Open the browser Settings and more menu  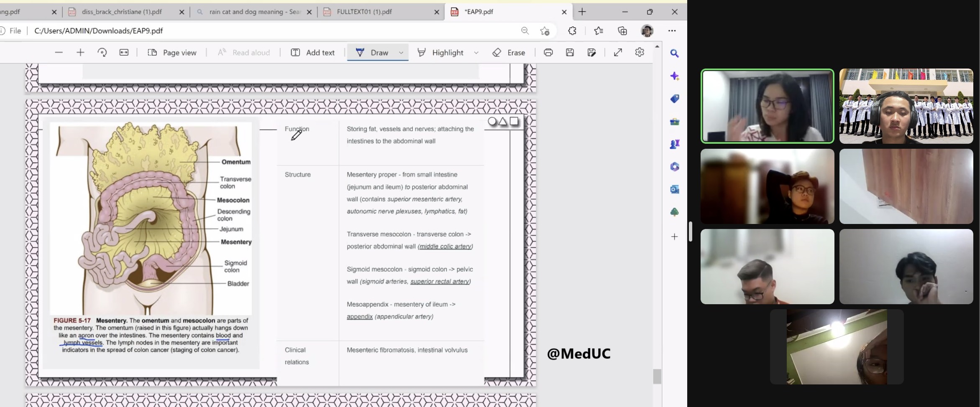(x=672, y=31)
